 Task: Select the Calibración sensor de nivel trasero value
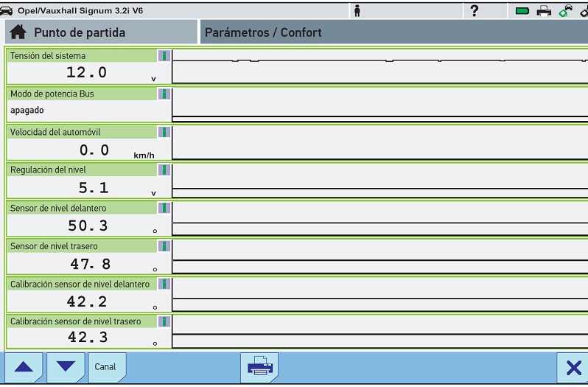tap(87, 337)
